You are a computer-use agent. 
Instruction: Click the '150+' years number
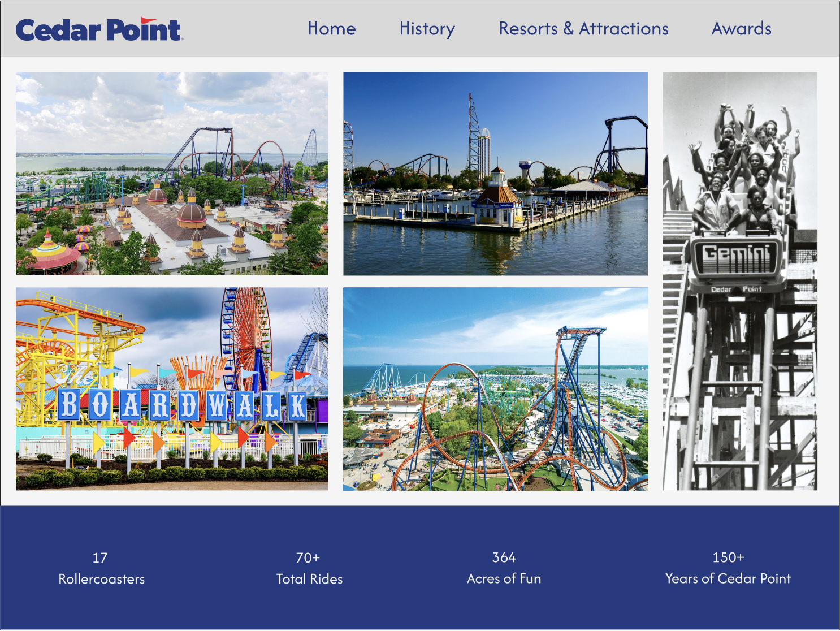[x=728, y=557]
